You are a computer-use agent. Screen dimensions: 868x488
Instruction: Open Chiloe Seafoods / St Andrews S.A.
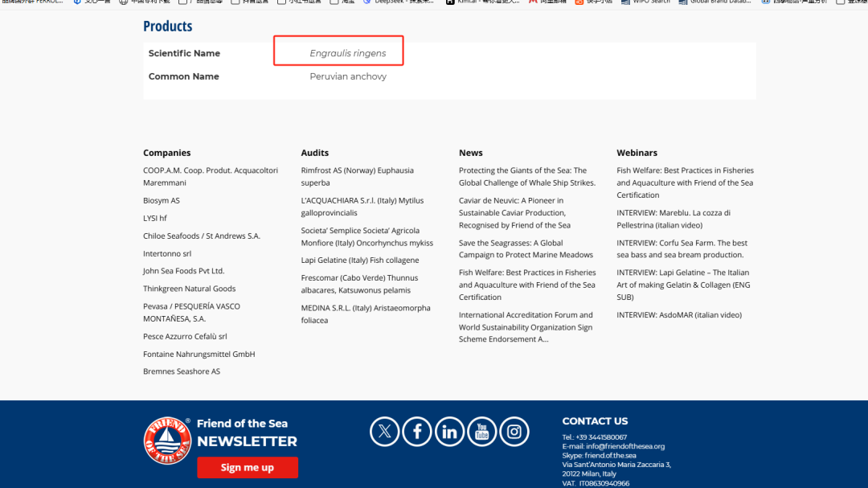click(202, 236)
